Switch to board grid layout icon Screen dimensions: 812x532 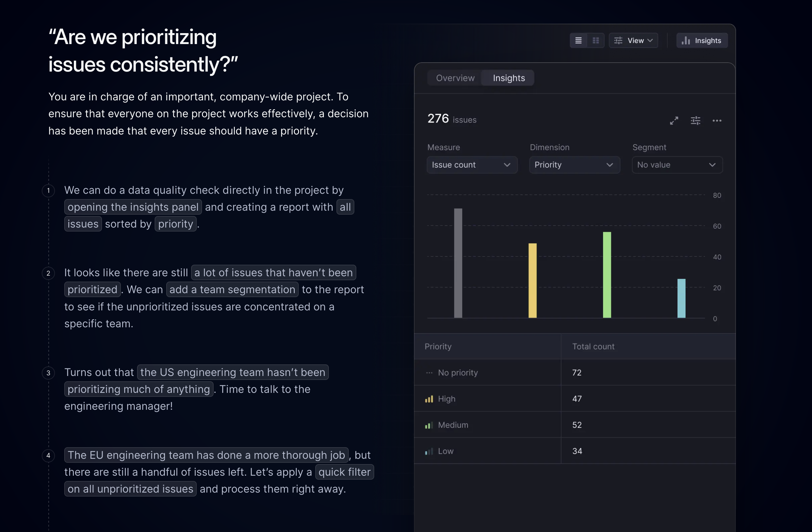[x=596, y=41]
